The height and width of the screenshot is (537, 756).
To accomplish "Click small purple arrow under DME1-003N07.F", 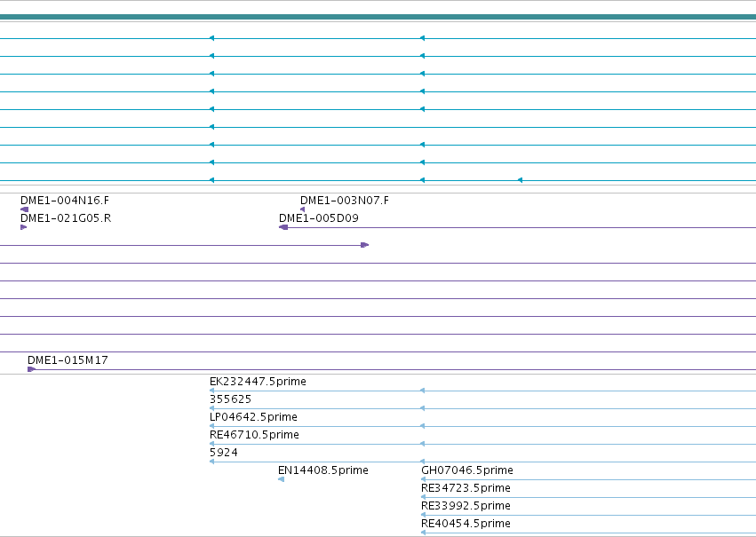I will (x=303, y=209).
